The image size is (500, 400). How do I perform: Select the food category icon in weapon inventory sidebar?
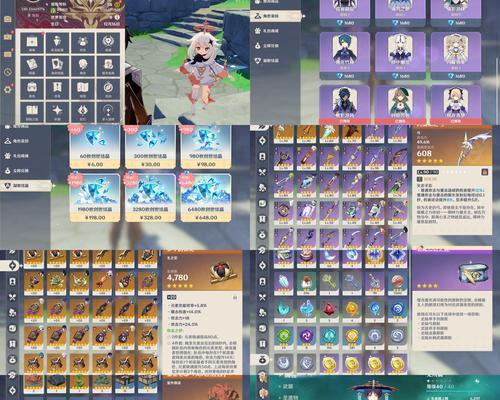click(x=262, y=172)
